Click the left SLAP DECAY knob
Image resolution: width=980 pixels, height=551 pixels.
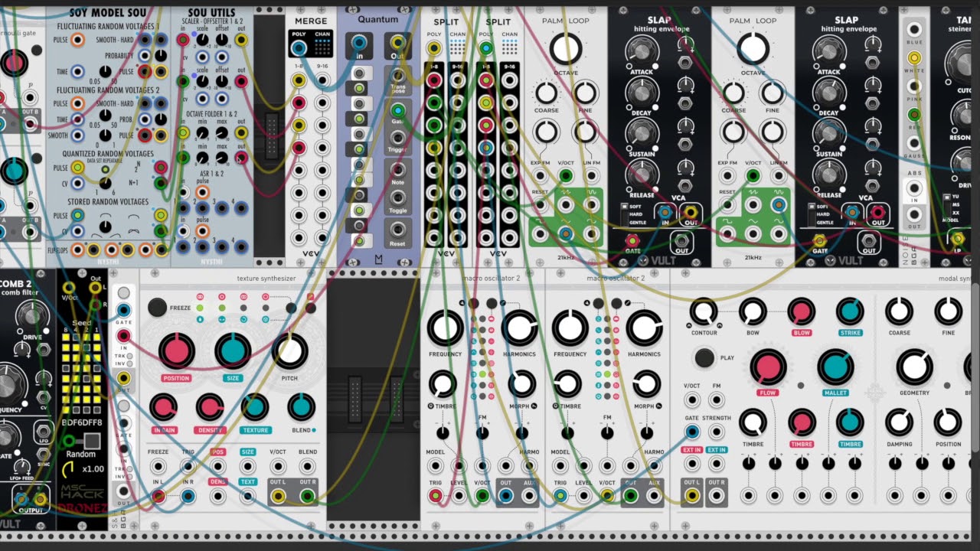click(x=641, y=92)
